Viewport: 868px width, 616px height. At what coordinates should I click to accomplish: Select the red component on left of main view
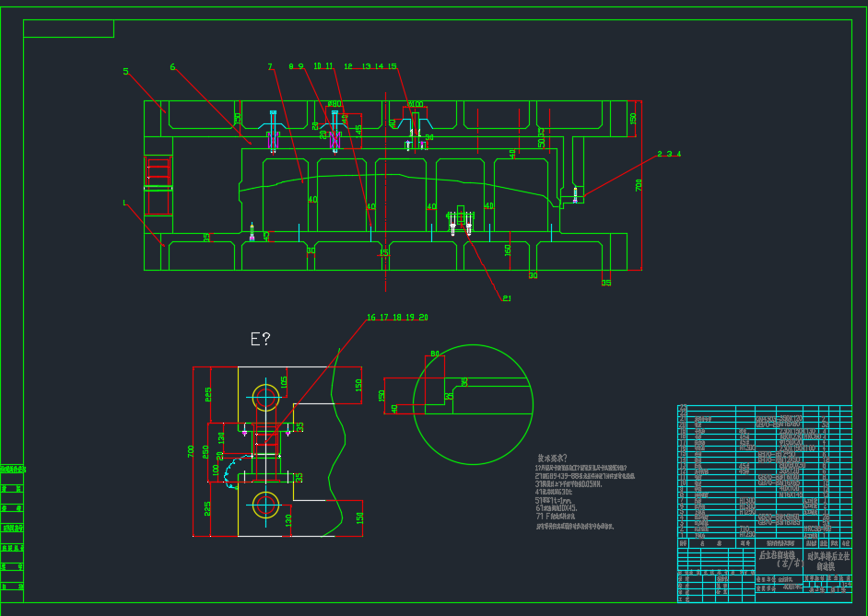pyautogui.click(x=158, y=185)
